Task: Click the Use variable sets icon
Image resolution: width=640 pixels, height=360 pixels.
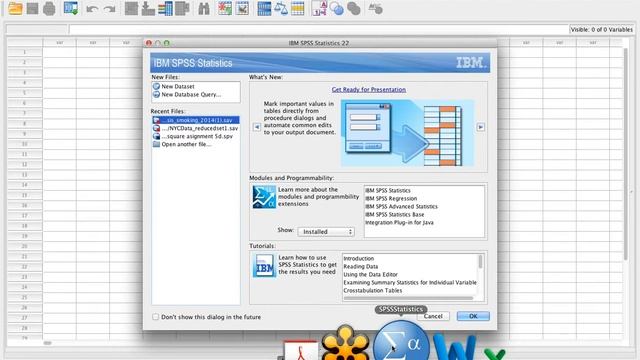Action: pyautogui.click(x=337, y=9)
